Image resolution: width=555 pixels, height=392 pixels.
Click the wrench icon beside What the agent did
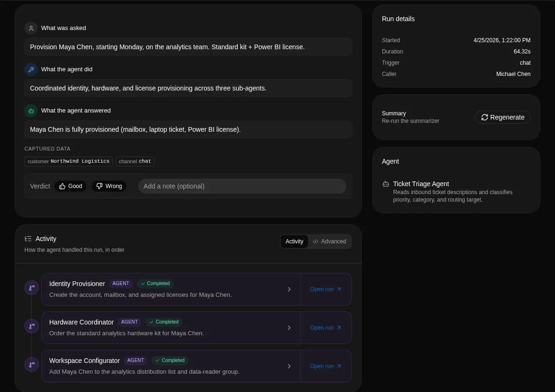pos(31,69)
